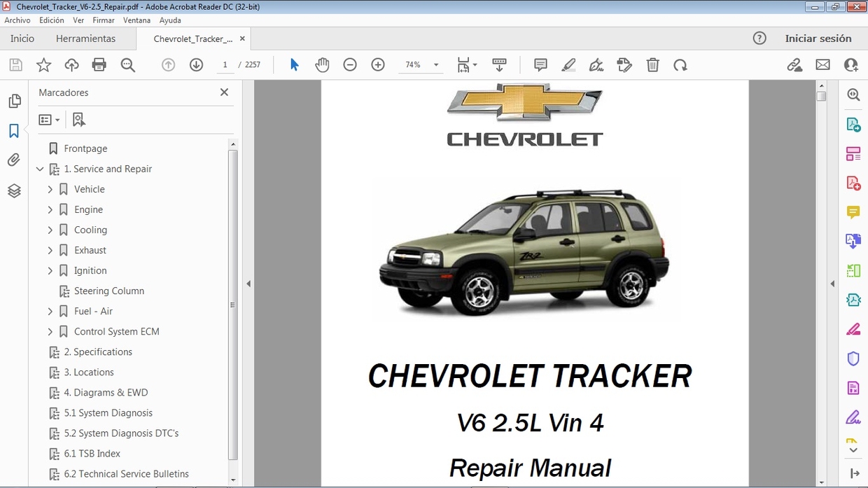
Task: Add a comment note icon
Action: (540, 65)
